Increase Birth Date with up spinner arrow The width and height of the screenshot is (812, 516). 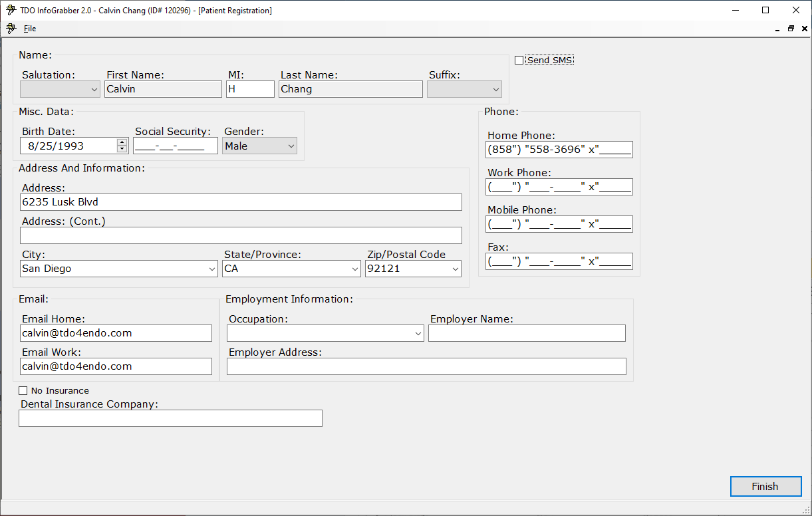[122, 142]
